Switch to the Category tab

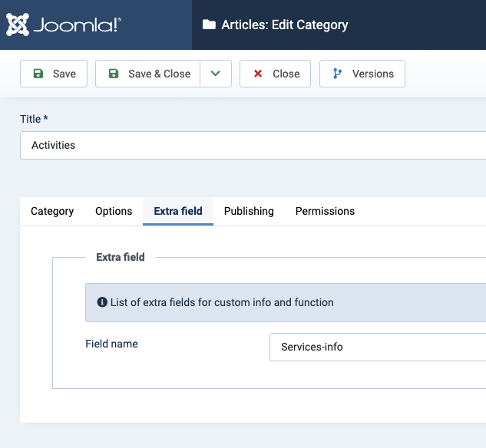tap(52, 211)
